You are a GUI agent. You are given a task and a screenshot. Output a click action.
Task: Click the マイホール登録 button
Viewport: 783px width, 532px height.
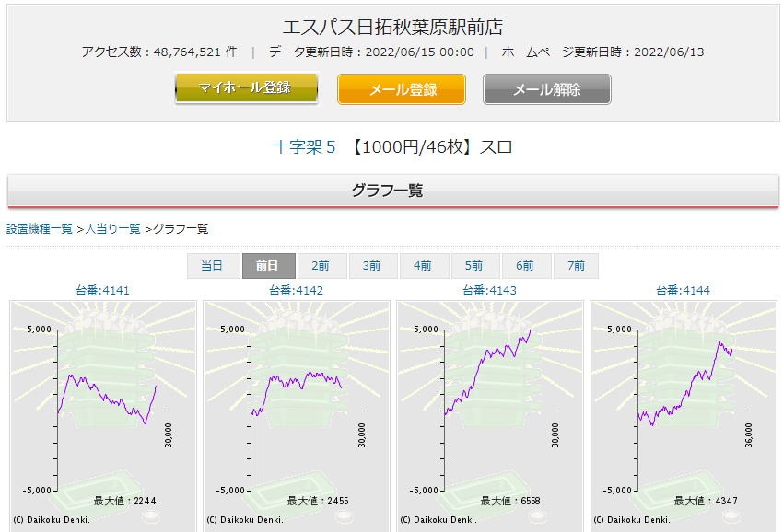tap(246, 88)
